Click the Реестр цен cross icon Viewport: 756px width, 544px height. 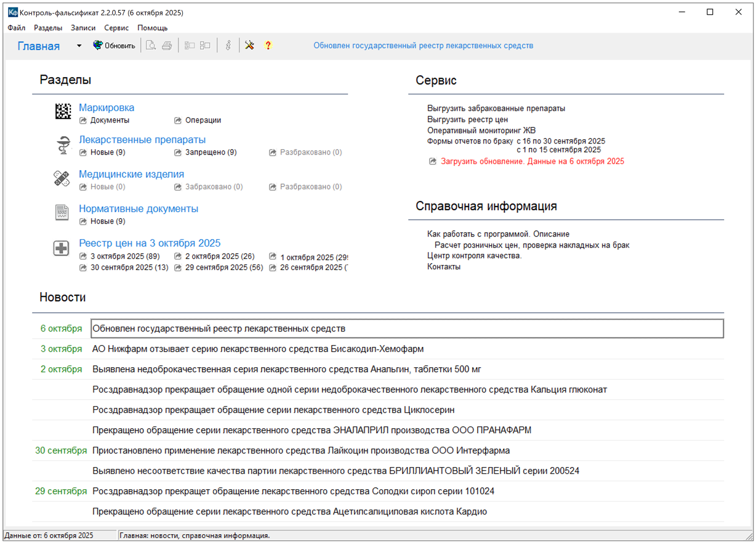click(62, 248)
